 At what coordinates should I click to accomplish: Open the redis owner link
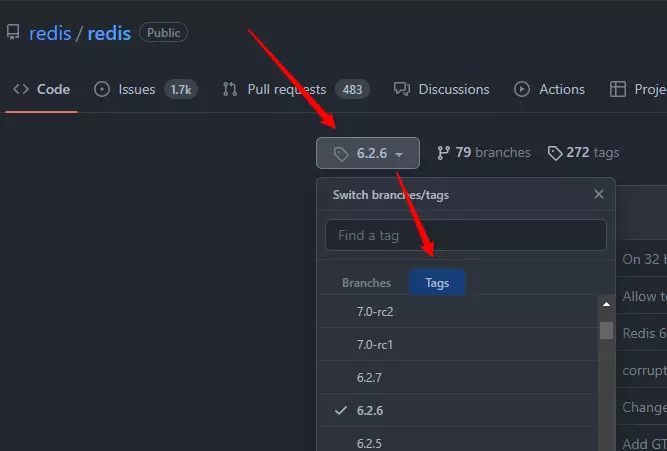[49, 33]
